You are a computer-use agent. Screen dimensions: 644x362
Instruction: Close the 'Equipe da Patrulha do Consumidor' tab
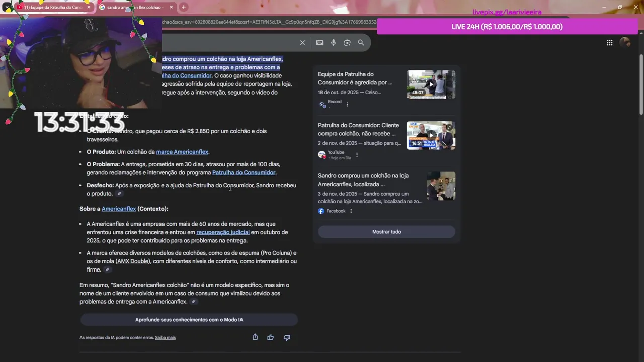click(x=89, y=7)
